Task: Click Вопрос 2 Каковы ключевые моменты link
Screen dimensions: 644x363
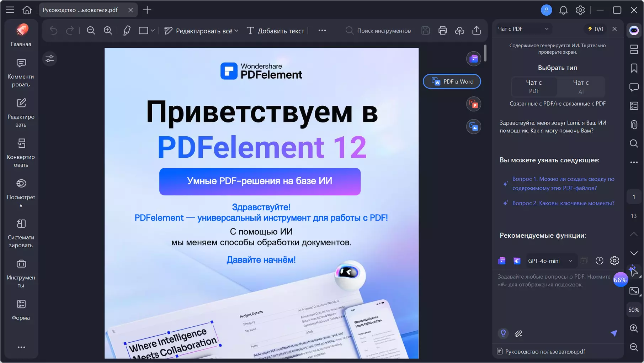Action: click(563, 203)
